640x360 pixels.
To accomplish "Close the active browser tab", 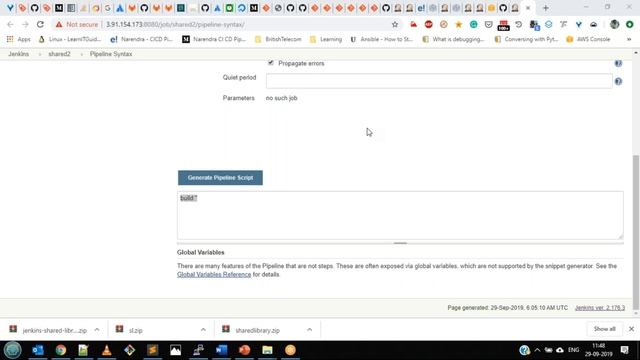I will (x=528, y=8).
